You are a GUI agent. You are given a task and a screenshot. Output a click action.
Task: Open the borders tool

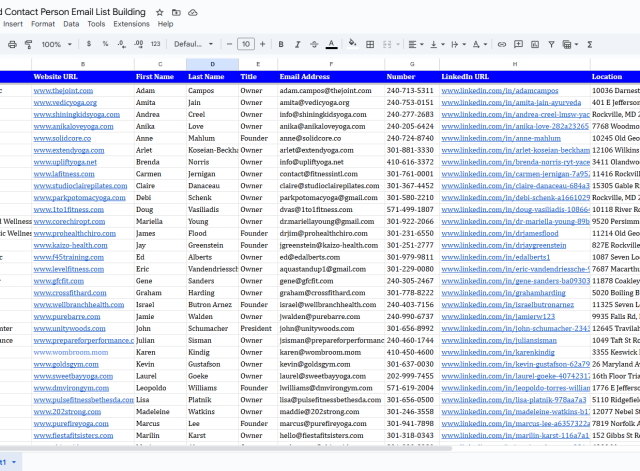point(370,44)
